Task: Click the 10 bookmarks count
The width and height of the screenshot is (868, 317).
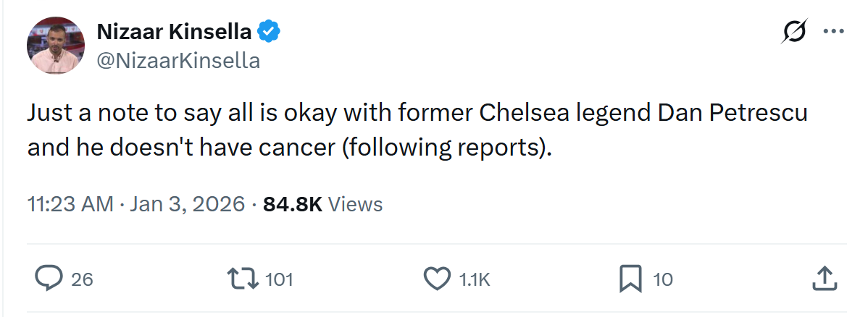Action: 663,279
